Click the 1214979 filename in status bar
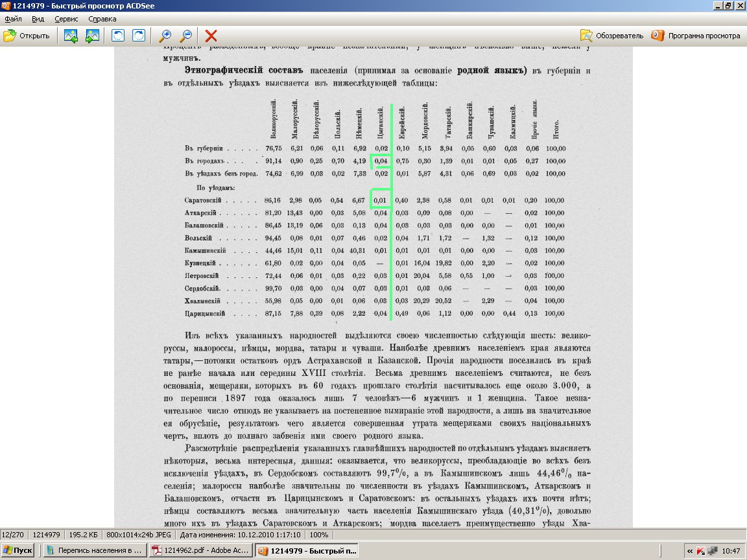This screenshot has height=560, width=747. (46, 535)
